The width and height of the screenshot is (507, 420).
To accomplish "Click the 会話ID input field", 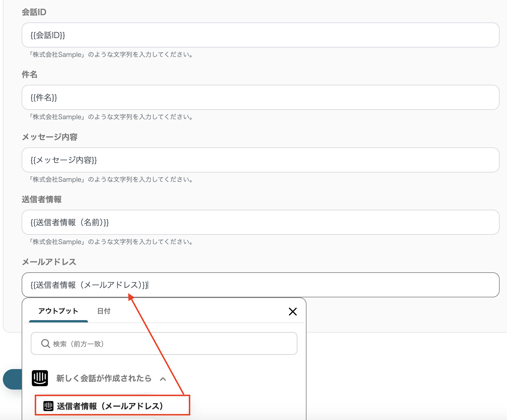I will (260, 35).
